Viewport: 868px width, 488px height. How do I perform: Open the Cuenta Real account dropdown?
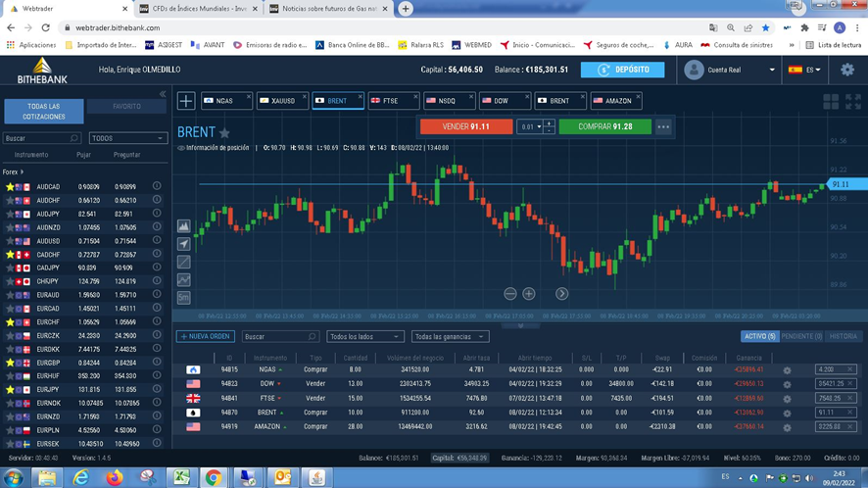point(729,70)
